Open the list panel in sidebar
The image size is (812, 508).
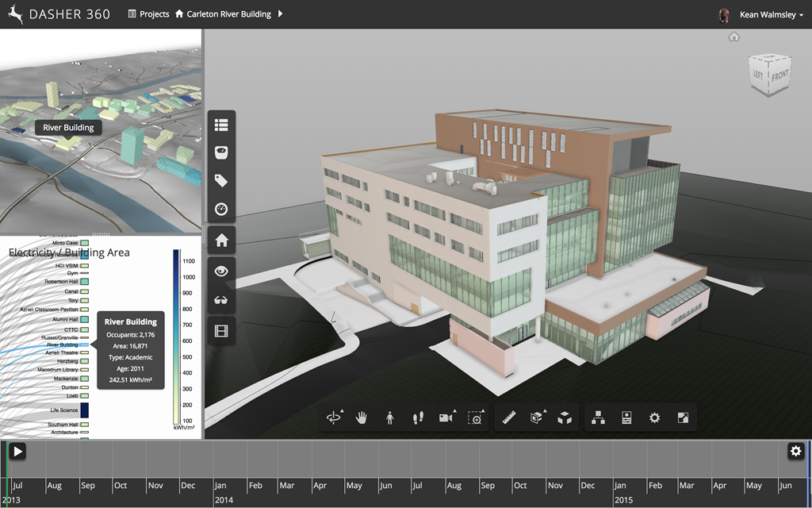[x=221, y=125]
